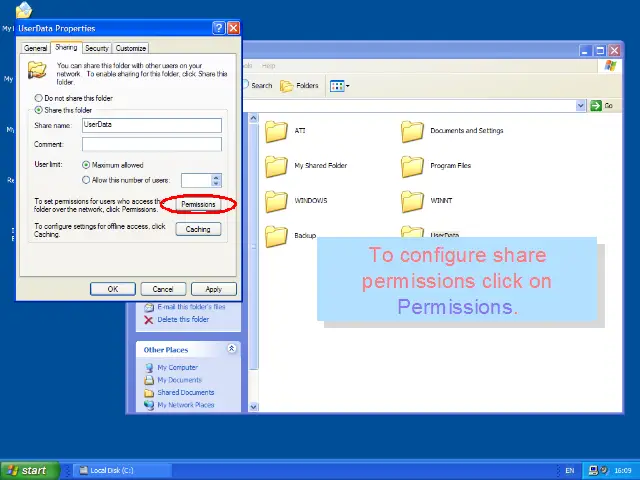
Task: Click the 'My Shared Folder' folder name
Action: coord(321,165)
